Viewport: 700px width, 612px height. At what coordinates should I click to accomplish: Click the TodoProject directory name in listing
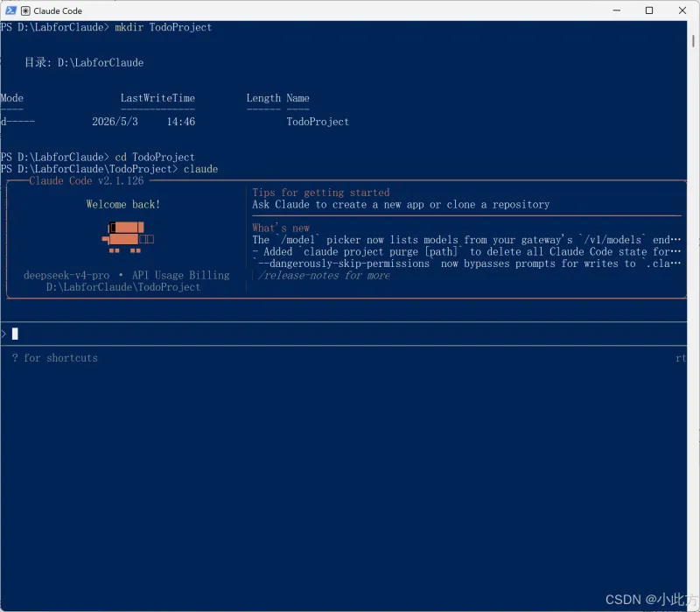click(318, 122)
